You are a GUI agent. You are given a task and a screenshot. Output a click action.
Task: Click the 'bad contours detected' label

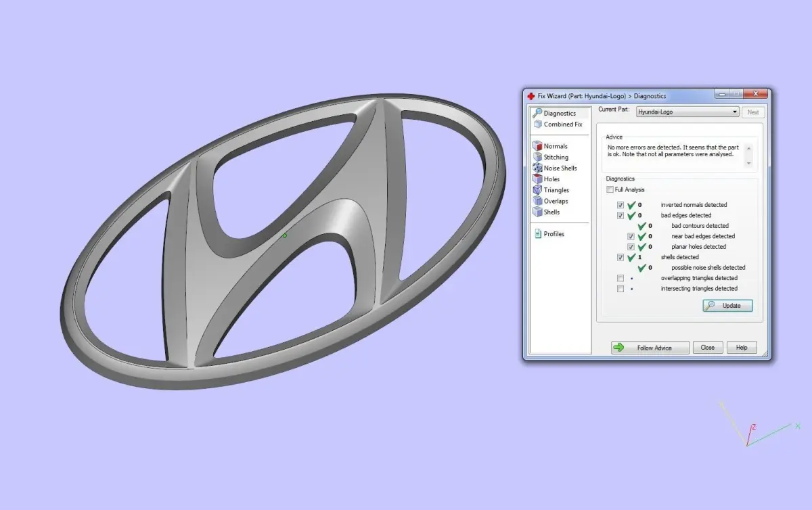tap(700, 226)
